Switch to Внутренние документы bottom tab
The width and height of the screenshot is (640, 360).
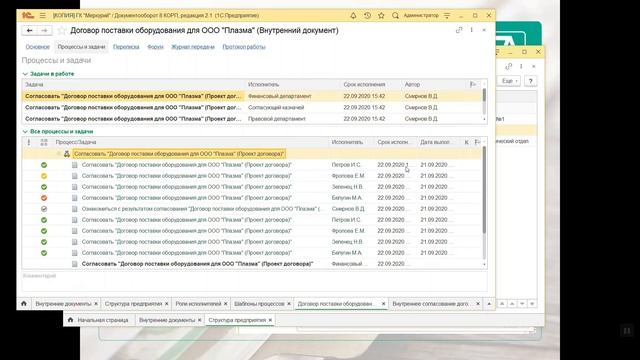(x=63, y=304)
